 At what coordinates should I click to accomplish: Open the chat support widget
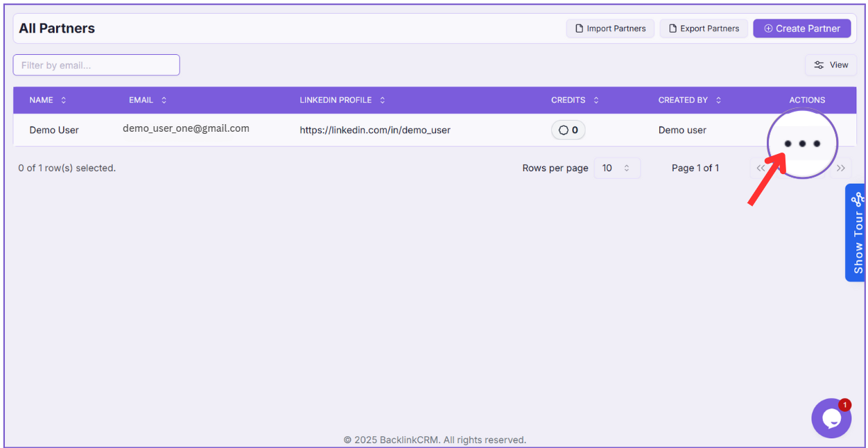point(831,418)
